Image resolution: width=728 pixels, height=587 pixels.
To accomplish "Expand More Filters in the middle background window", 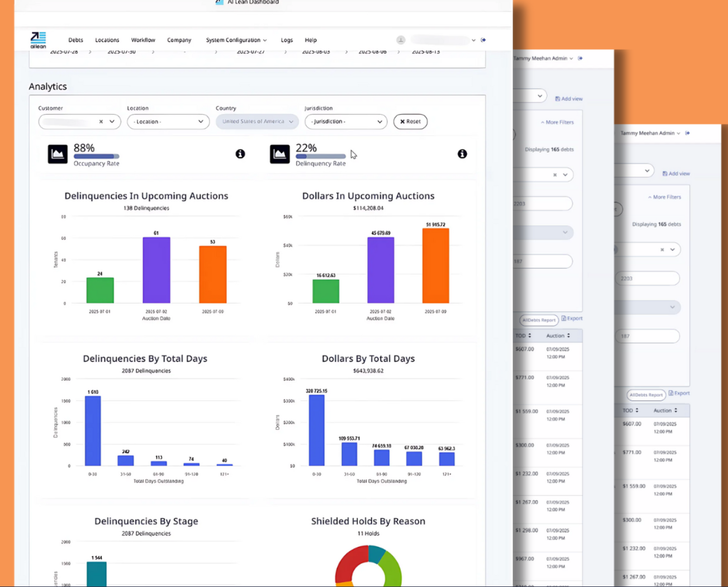I will (557, 122).
